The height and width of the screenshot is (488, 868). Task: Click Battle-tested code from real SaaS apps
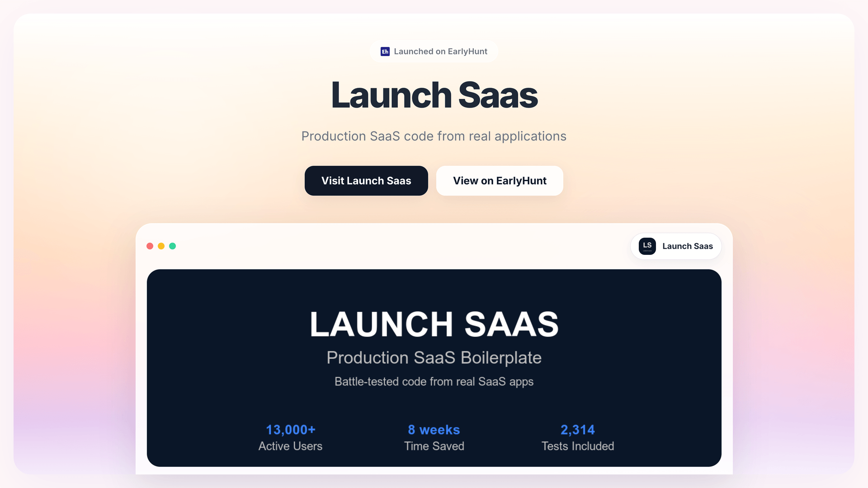(x=434, y=382)
